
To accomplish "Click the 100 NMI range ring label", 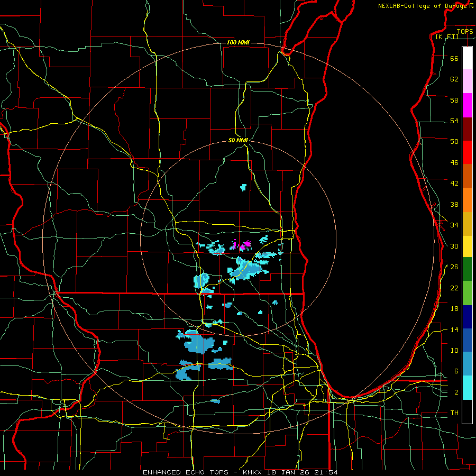I will (238, 42).
